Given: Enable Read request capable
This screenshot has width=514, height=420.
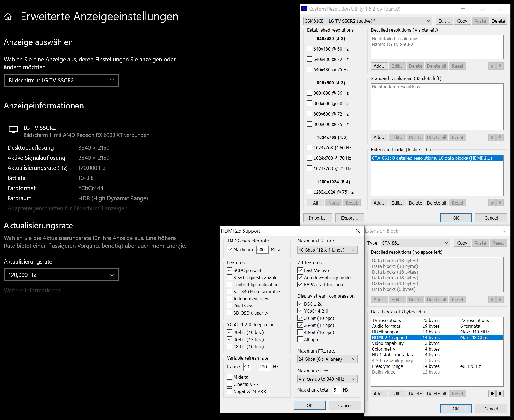Looking at the screenshot, I should (x=230, y=277).
